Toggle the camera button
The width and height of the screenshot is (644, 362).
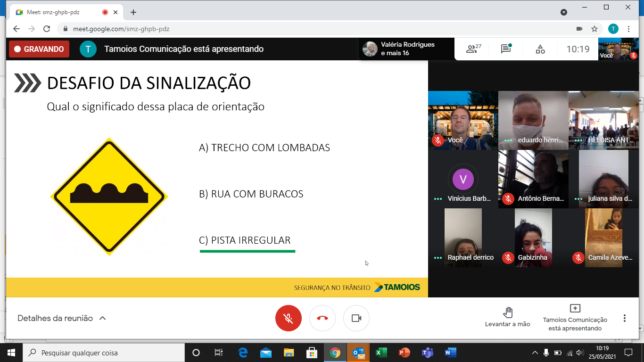coord(356,318)
